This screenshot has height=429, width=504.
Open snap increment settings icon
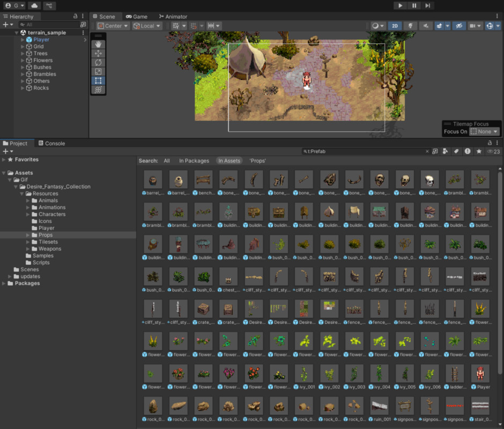211,26
